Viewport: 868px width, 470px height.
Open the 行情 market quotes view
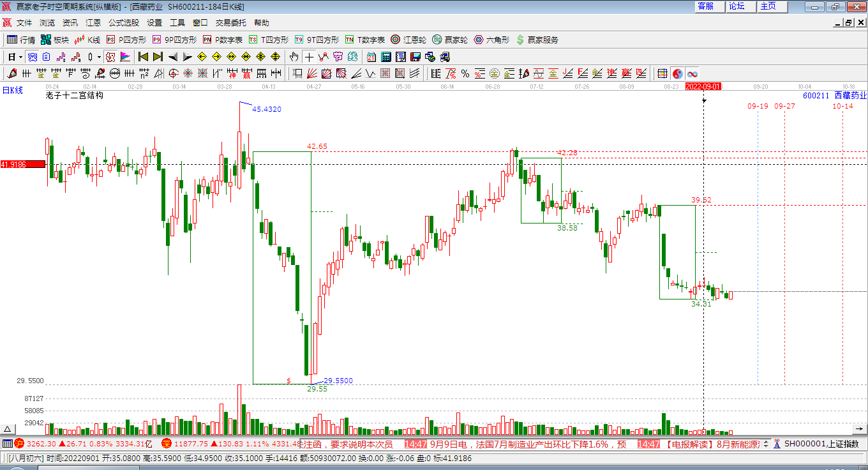point(21,40)
